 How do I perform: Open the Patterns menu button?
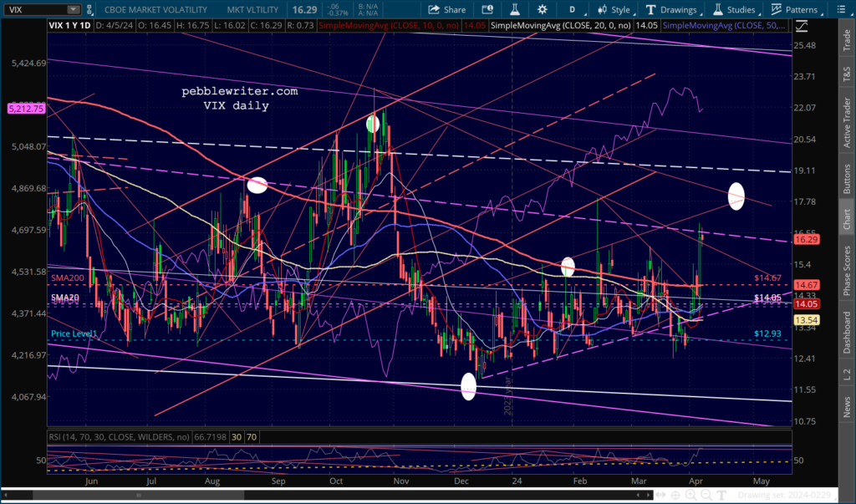(796, 9)
